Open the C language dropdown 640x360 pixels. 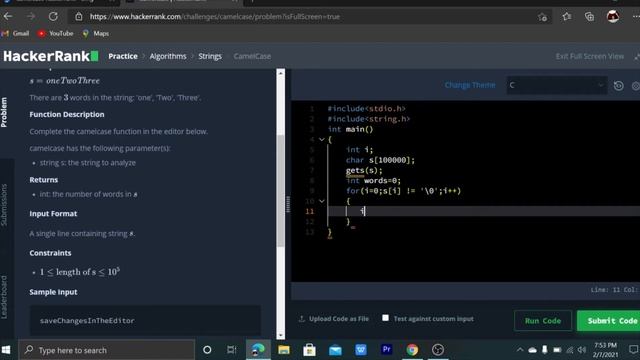557,85
